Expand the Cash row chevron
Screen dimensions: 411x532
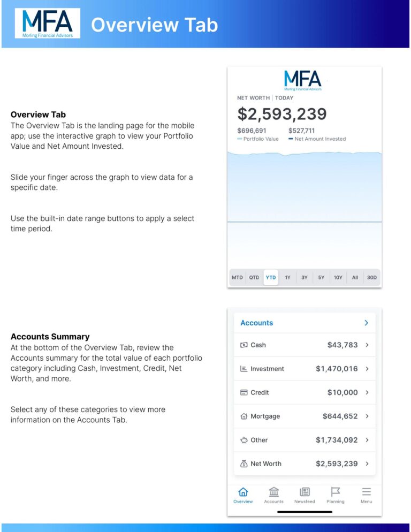(367, 345)
